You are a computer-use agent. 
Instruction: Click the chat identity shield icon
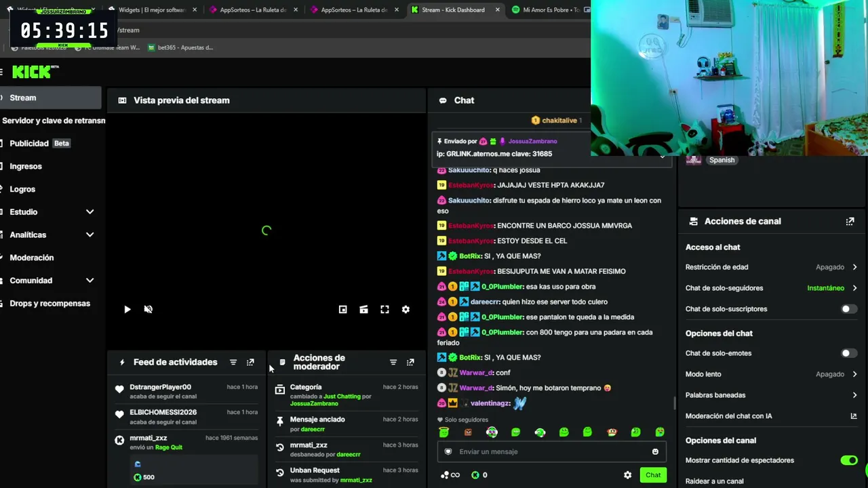[448, 451]
